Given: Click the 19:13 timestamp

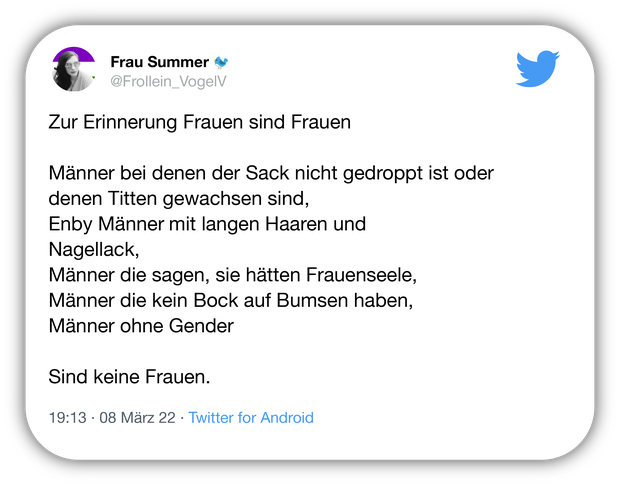Looking at the screenshot, I should 67,418.
